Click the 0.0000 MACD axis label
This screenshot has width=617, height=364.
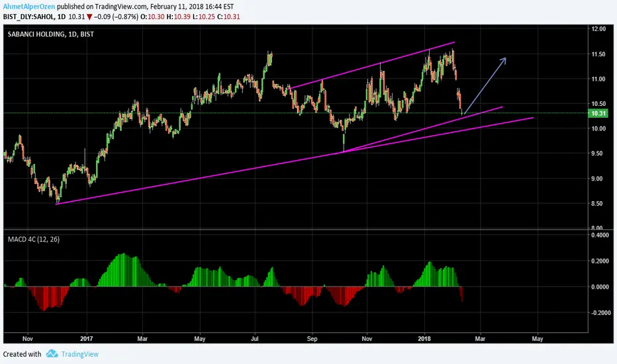click(600, 287)
